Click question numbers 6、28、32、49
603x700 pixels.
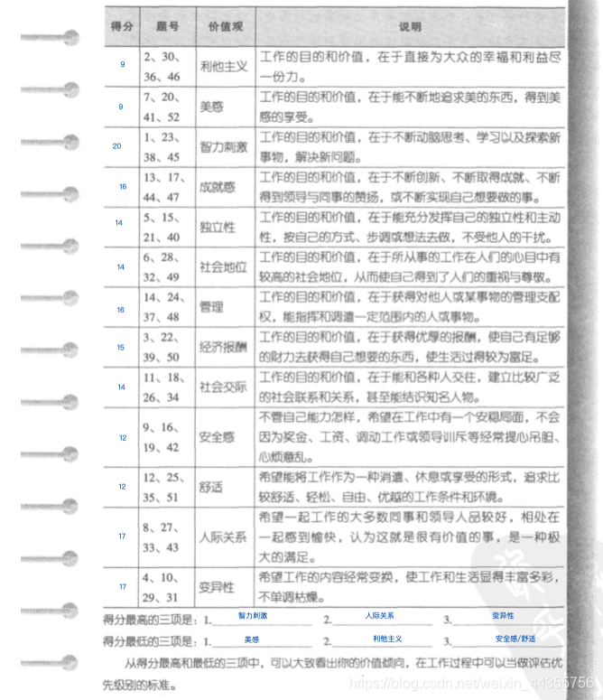[x=162, y=267]
